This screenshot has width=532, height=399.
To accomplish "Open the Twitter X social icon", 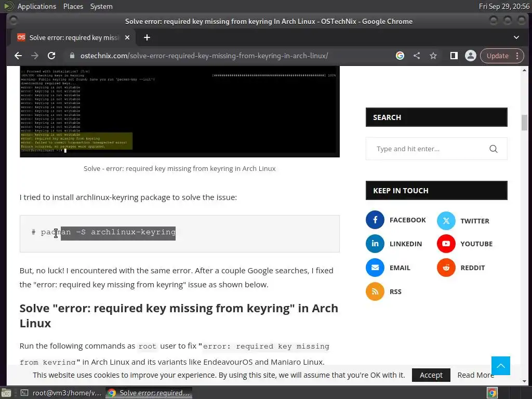I will tap(446, 220).
